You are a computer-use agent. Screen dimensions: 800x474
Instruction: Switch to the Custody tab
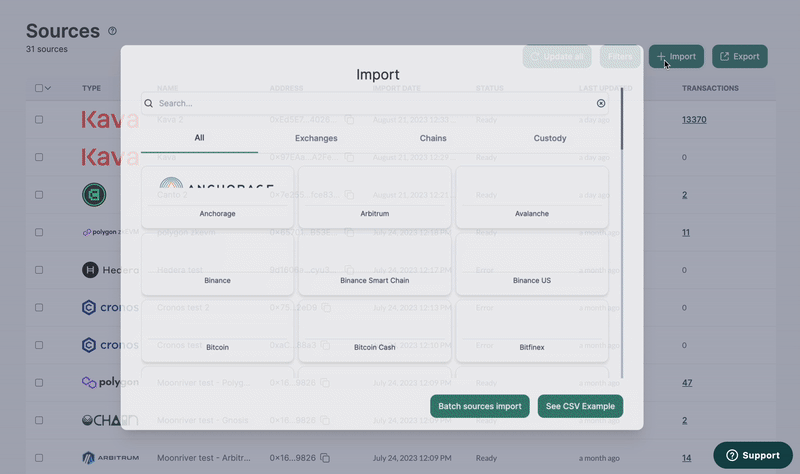[x=550, y=138]
